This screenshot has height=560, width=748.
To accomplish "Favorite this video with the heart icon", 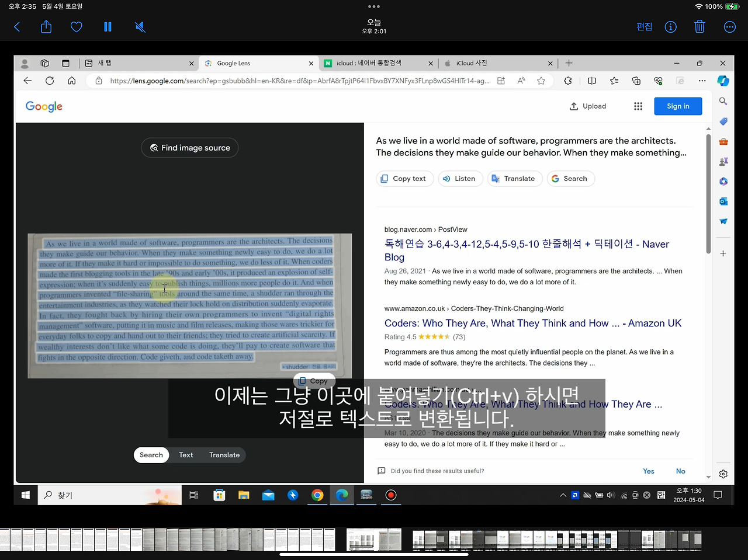I will coord(77,27).
